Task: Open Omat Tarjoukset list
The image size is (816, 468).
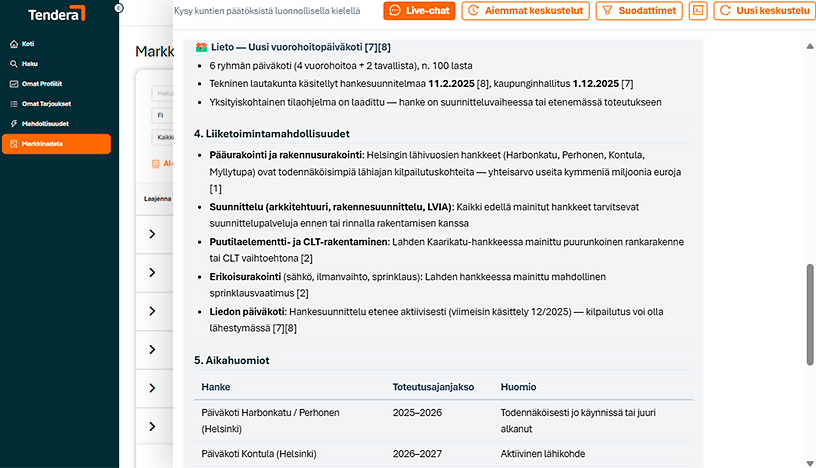Action: click(45, 103)
